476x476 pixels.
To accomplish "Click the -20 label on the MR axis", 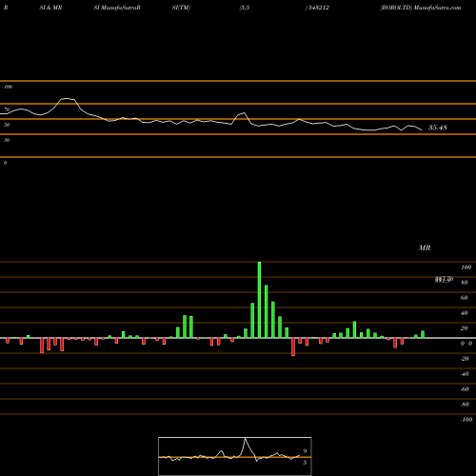I will pos(465,359).
